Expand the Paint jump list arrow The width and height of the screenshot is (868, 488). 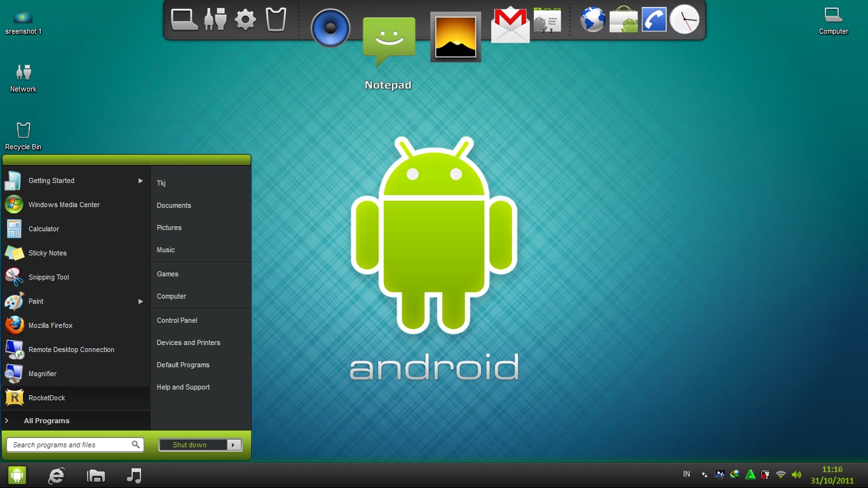coord(140,302)
